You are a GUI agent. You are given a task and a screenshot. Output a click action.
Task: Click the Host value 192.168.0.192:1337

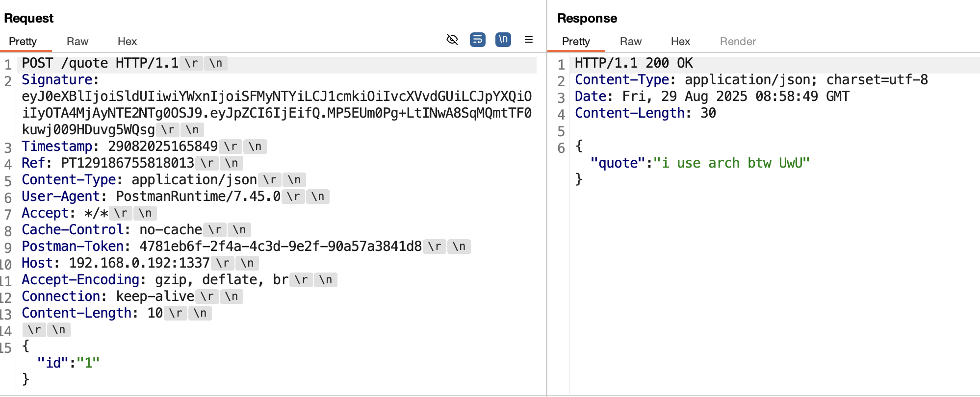point(139,263)
